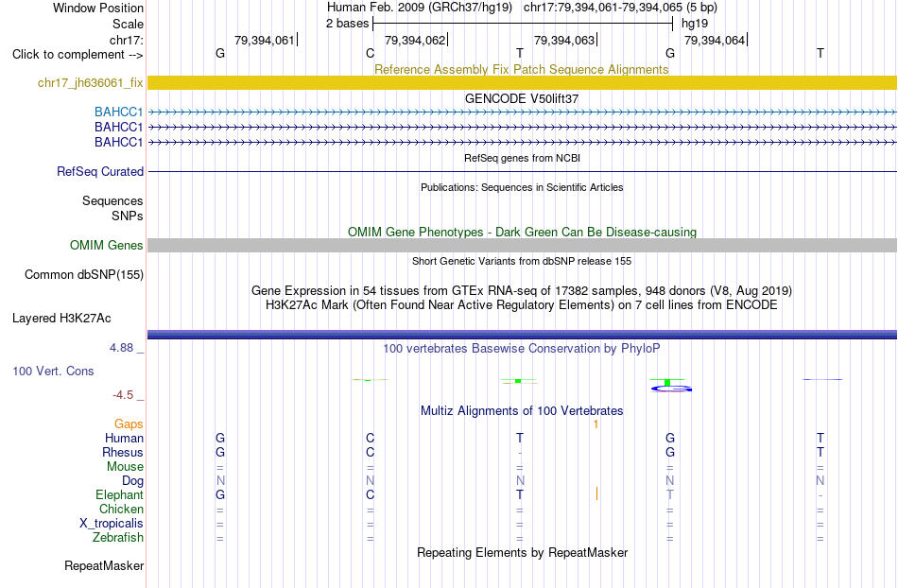Screen dimensions: 898x588
Task: Click the 100 Vert. Cons label
Action: 53,371
